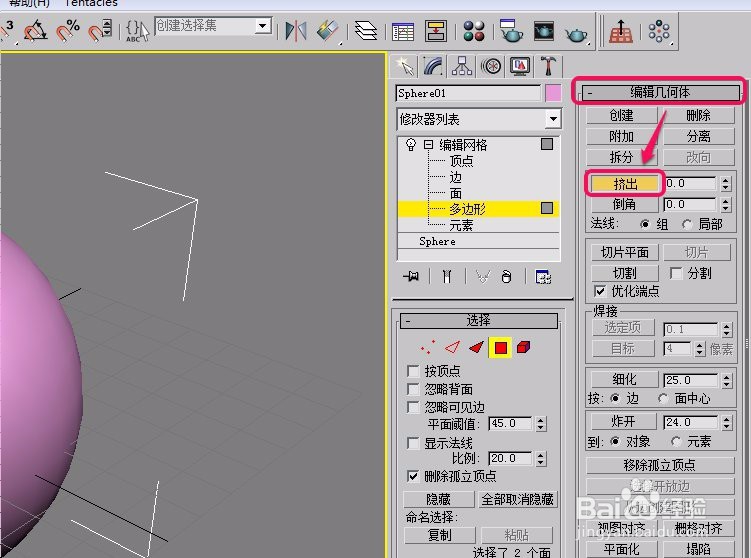The height and width of the screenshot is (558, 751).
Task: Select 元素 explode radio button
Action: 676,441
